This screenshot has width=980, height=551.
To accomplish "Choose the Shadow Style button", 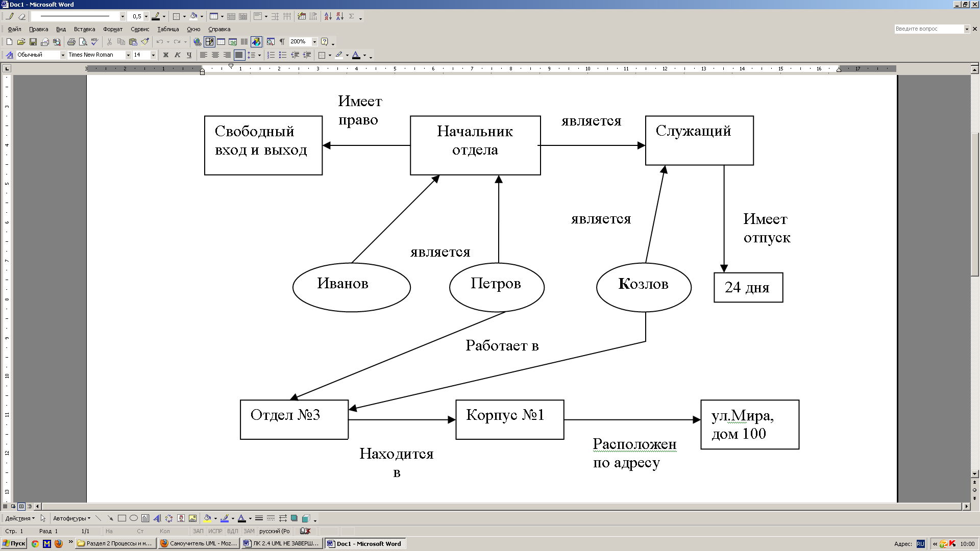I will pos(295,518).
